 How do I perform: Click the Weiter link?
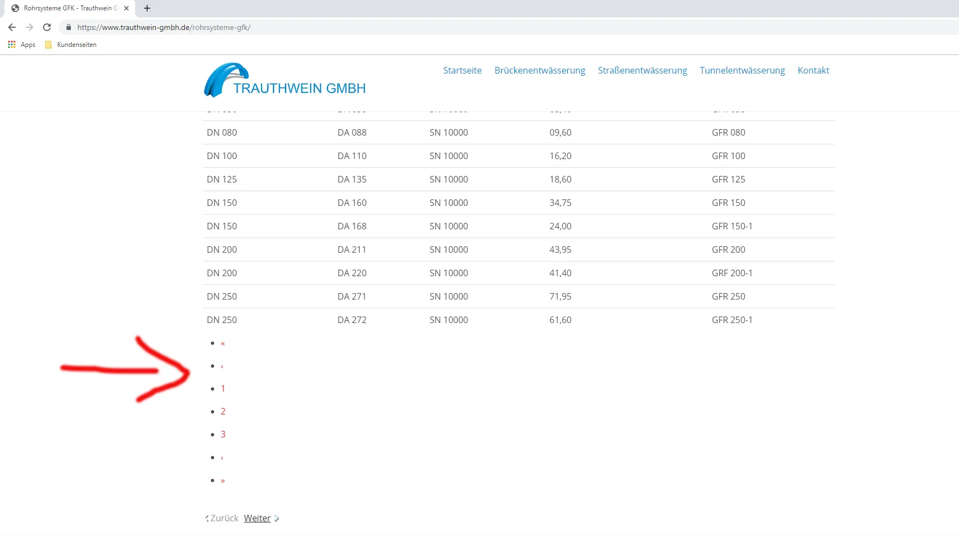pos(257,518)
